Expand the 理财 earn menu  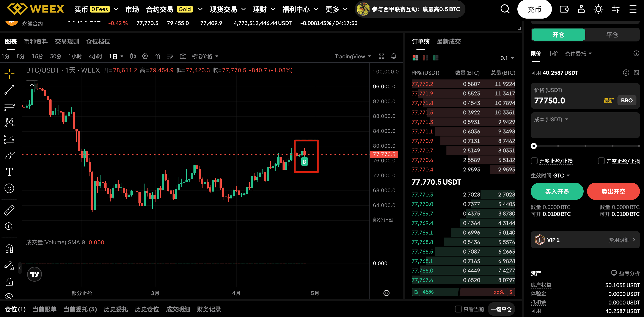click(264, 9)
